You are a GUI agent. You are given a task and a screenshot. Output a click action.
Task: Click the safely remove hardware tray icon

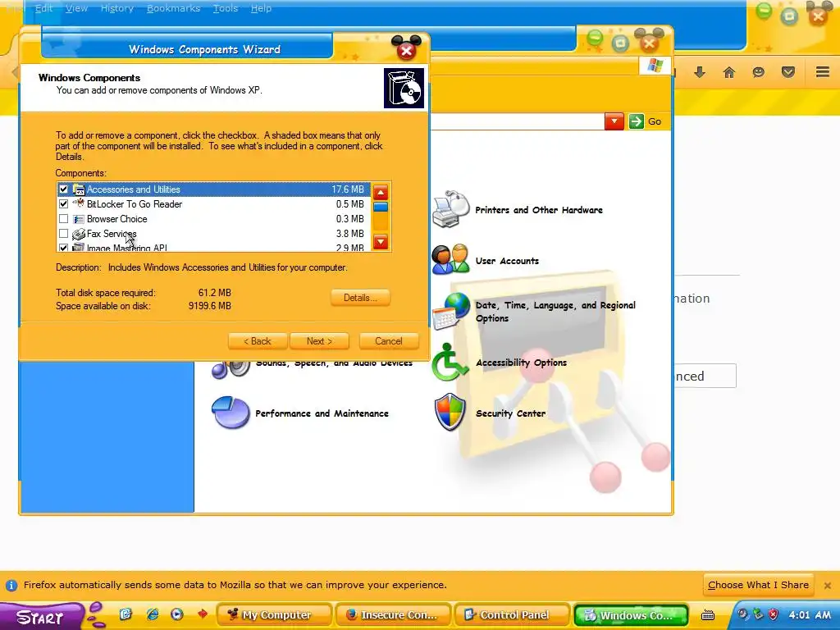pyautogui.click(x=759, y=614)
